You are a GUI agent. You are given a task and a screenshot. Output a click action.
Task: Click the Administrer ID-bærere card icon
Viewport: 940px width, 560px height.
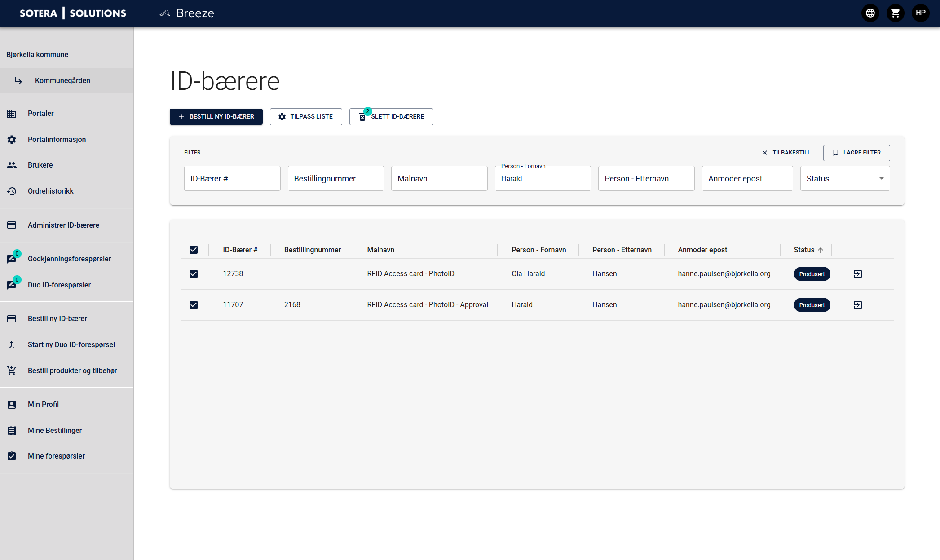point(12,225)
